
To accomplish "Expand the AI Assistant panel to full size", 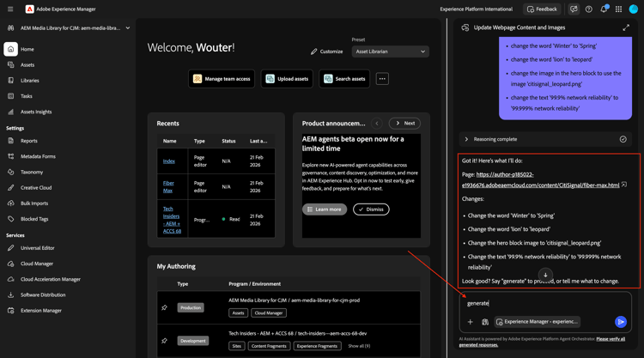I will click(x=626, y=27).
